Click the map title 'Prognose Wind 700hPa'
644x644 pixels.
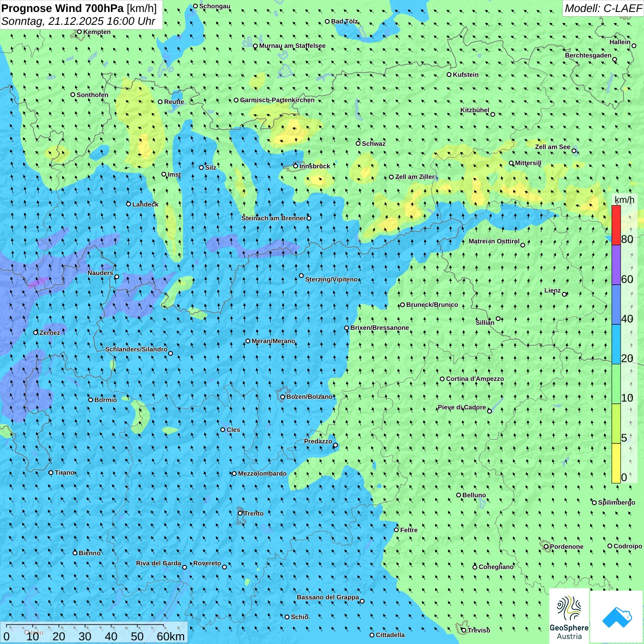[63, 8]
